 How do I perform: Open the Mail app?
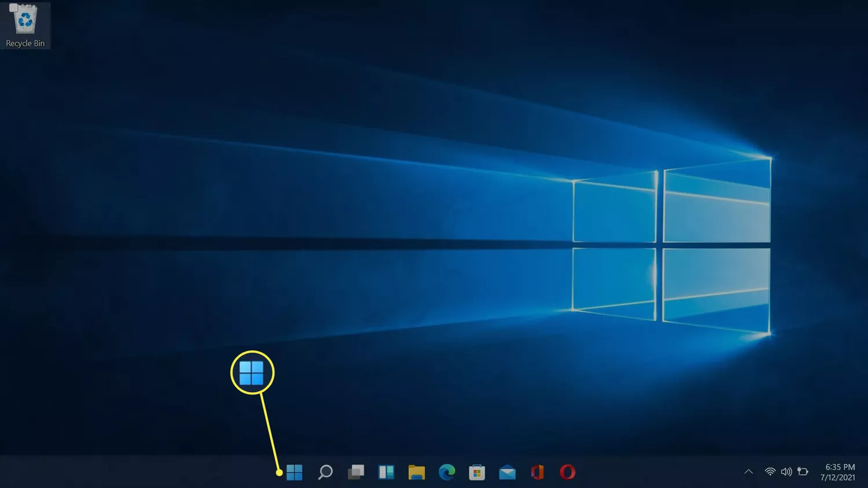[x=507, y=472]
